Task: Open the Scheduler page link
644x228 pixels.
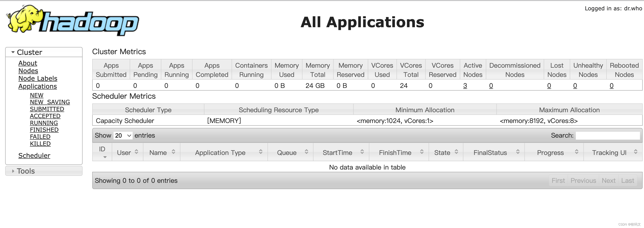Action: [34, 156]
